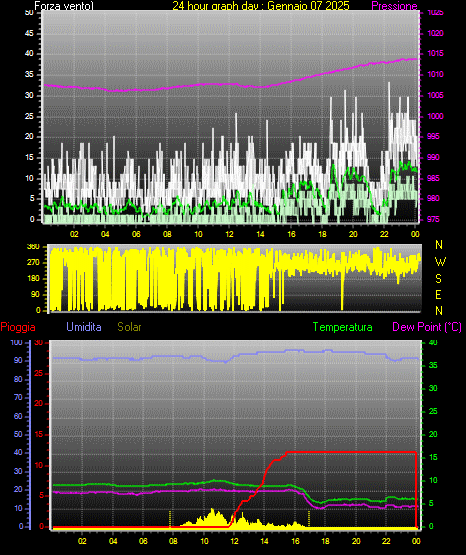Viewport: 466px width, 555px height.
Task: Click the W compass letter on direction chart
Action: point(440,262)
